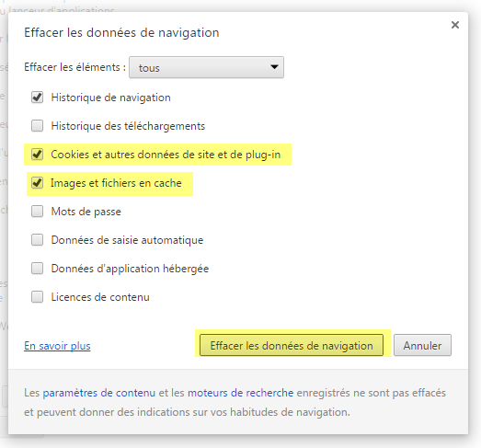This screenshot has height=448, width=481.
Task: Check the 'Mots de passe' checkbox
Action: [37, 212]
